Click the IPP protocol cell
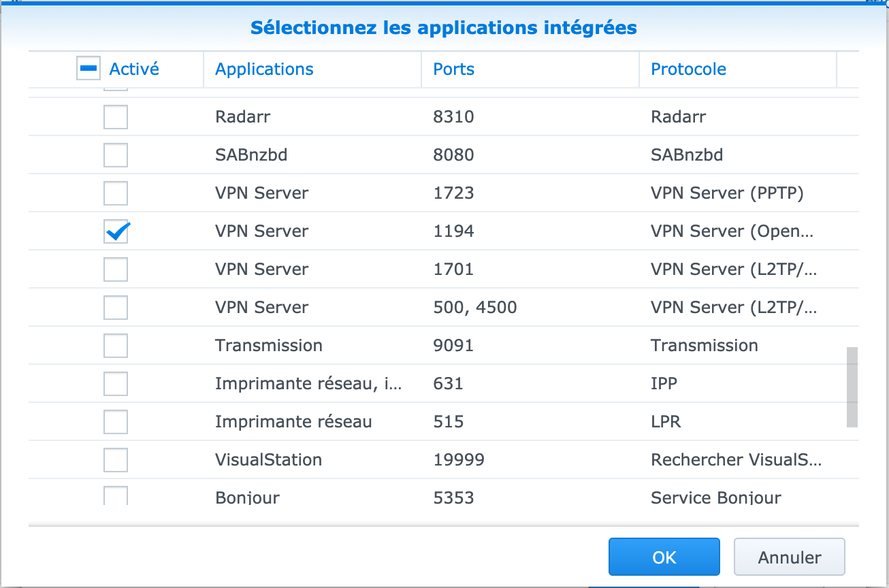Viewport: 889px width, 588px height. coord(664,384)
